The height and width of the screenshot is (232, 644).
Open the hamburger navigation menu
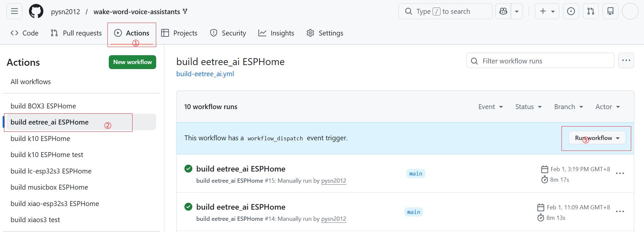(x=14, y=12)
